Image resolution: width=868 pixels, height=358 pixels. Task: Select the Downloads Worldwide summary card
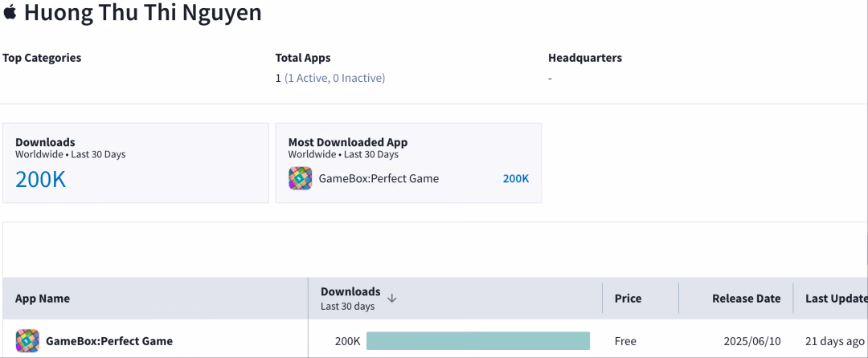pyautogui.click(x=136, y=163)
